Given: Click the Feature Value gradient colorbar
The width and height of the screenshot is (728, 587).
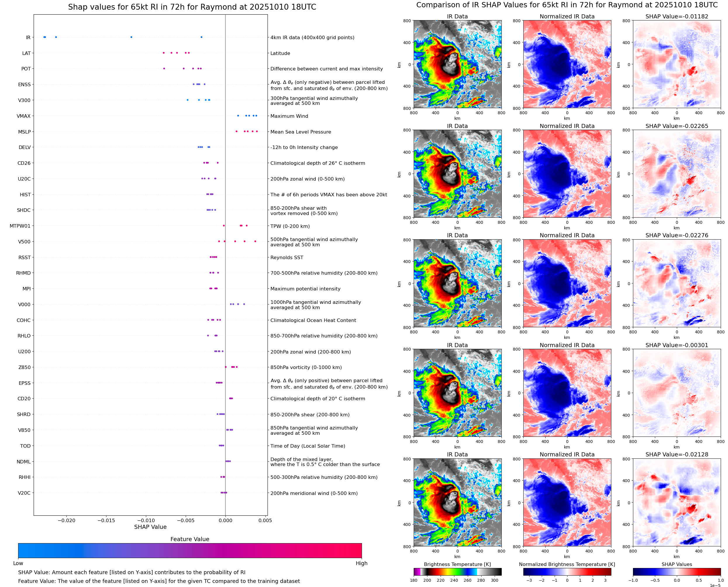Looking at the screenshot, I should (x=190, y=550).
